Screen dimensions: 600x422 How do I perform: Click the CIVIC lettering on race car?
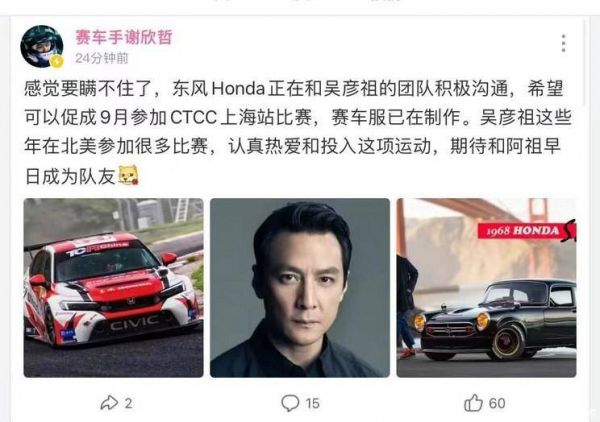coord(134,323)
